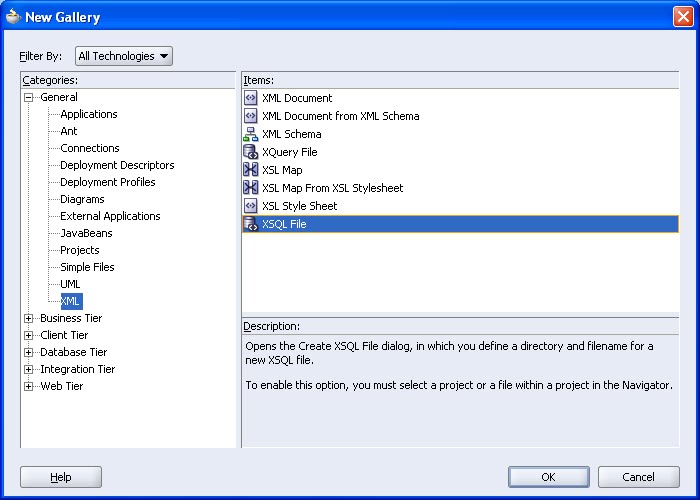Choose XSL Map From XSL Stylesheet text
This screenshot has height=500, width=700.
[333, 188]
